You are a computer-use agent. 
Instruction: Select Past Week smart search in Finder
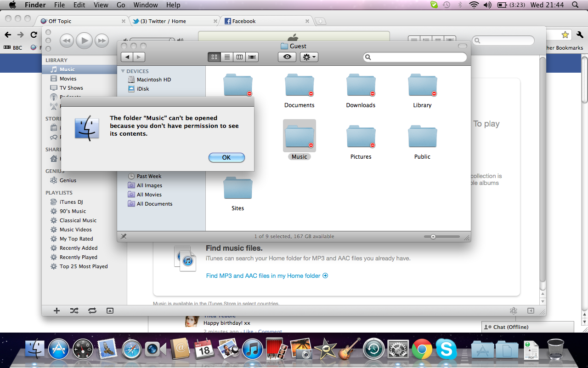point(145,176)
